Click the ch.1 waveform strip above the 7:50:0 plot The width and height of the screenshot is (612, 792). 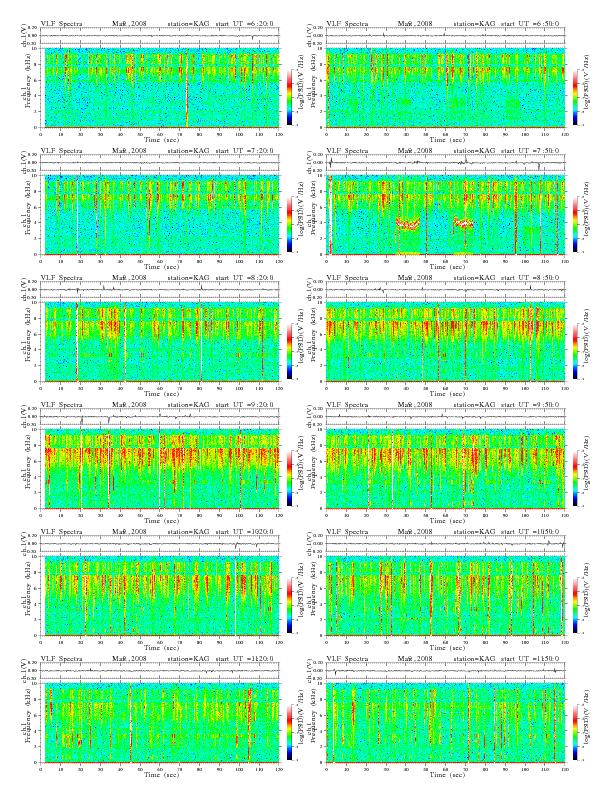tap(445, 163)
